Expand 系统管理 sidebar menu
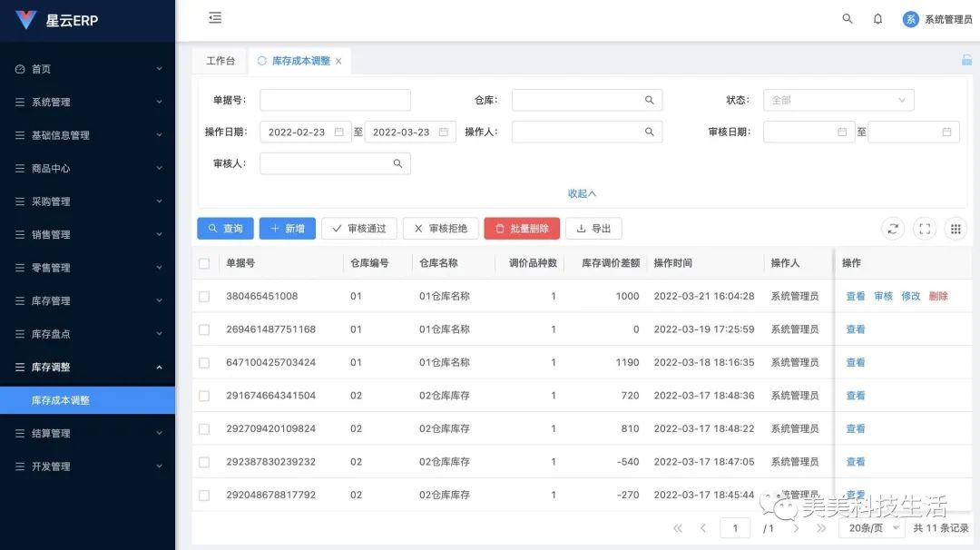The height and width of the screenshot is (550, 980). (x=87, y=102)
